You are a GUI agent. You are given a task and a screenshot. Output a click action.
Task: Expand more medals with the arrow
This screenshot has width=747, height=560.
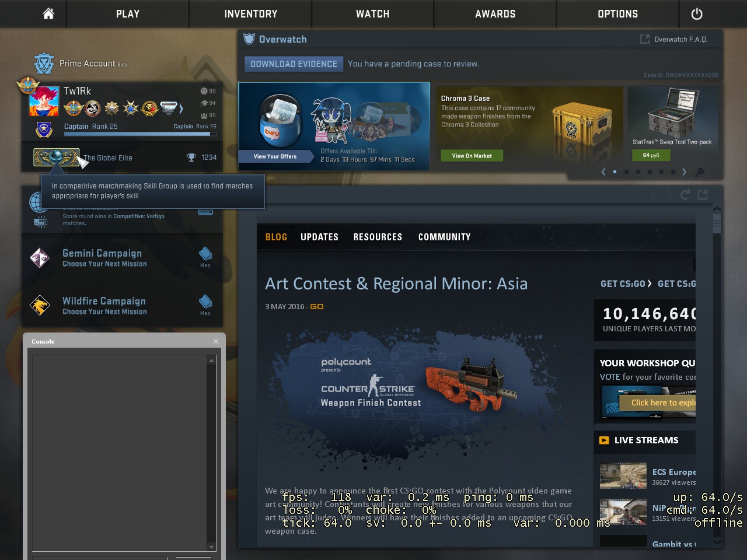pyautogui.click(x=181, y=108)
